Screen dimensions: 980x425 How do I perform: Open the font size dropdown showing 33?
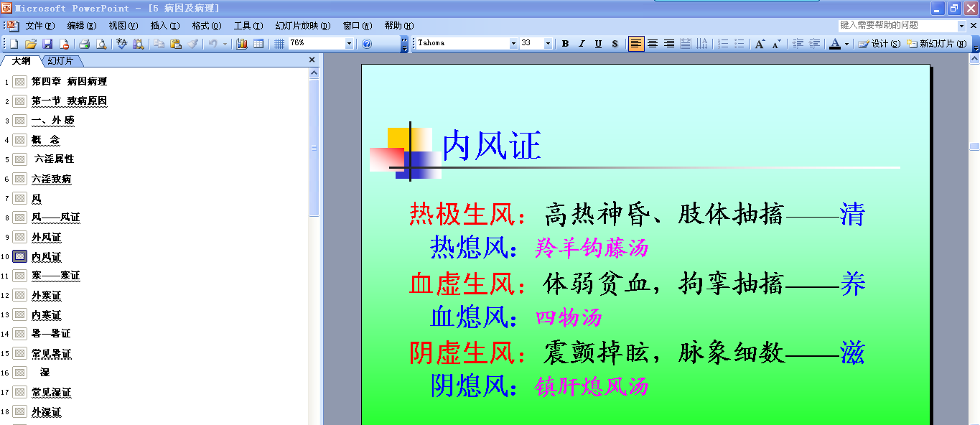coord(549,44)
